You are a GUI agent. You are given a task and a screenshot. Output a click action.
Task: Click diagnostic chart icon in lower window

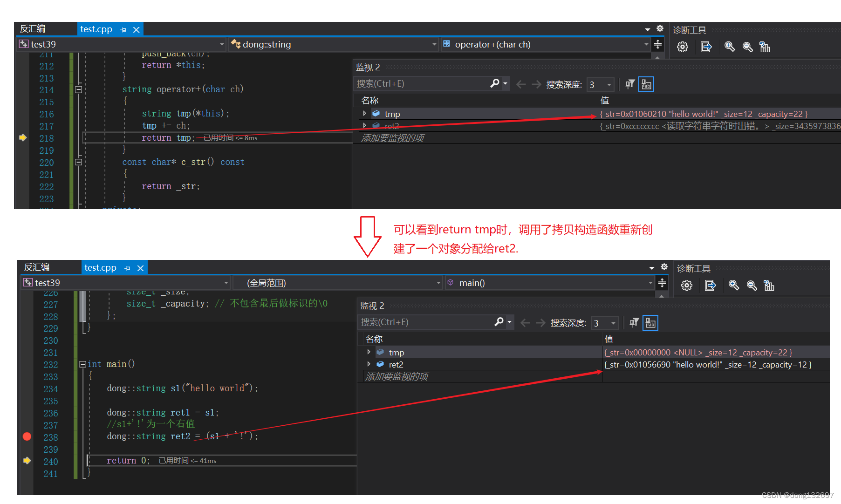point(769,285)
